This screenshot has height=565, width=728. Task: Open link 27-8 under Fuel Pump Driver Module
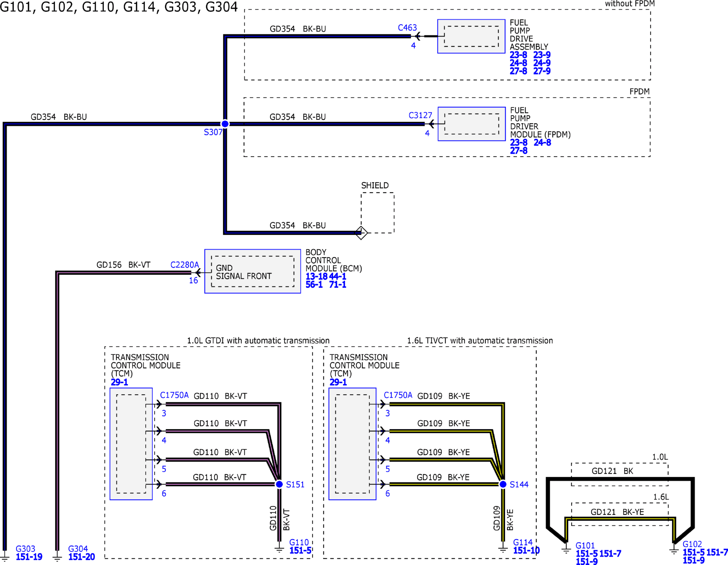[518, 151]
